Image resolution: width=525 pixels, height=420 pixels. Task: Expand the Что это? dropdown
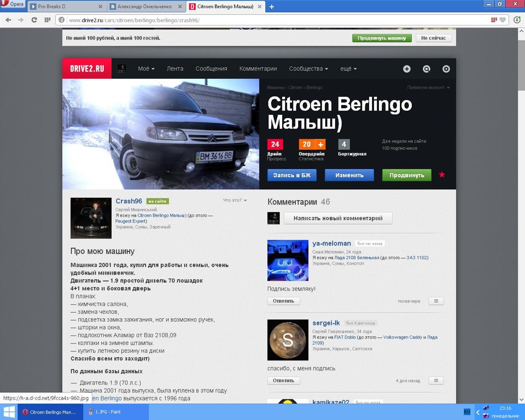pos(235,200)
